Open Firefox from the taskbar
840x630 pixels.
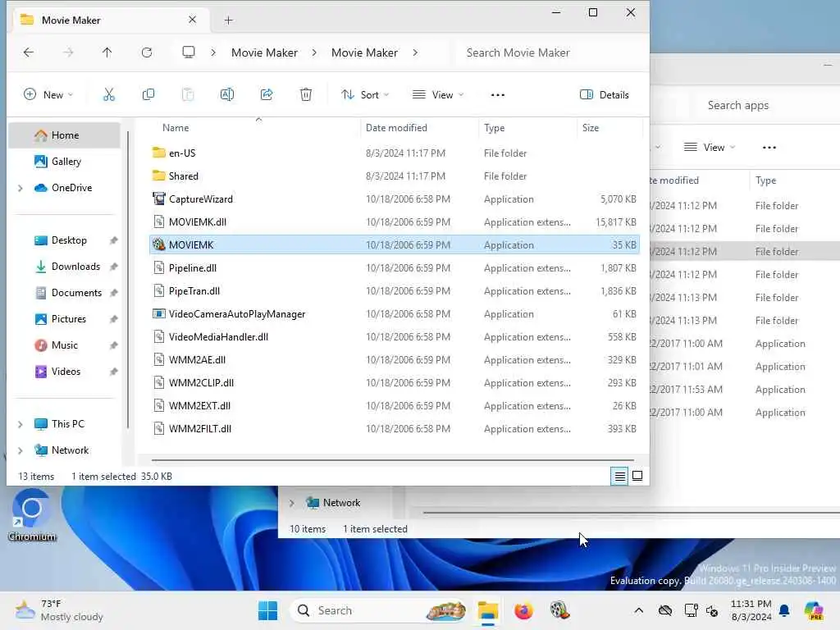523,610
